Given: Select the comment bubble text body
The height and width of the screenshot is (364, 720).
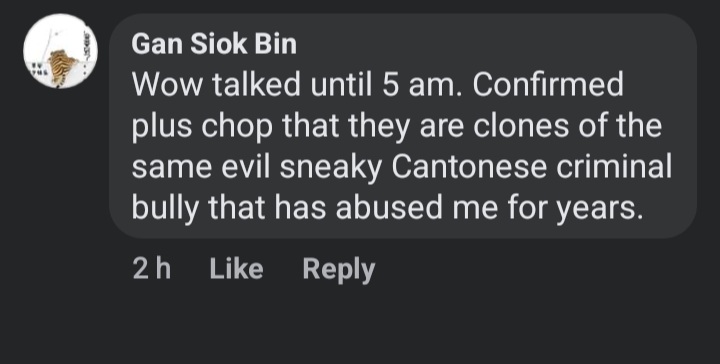Looking at the screenshot, I should [x=402, y=146].
